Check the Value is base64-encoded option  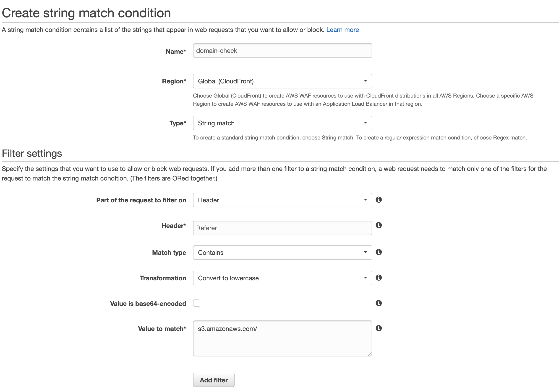click(197, 303)
